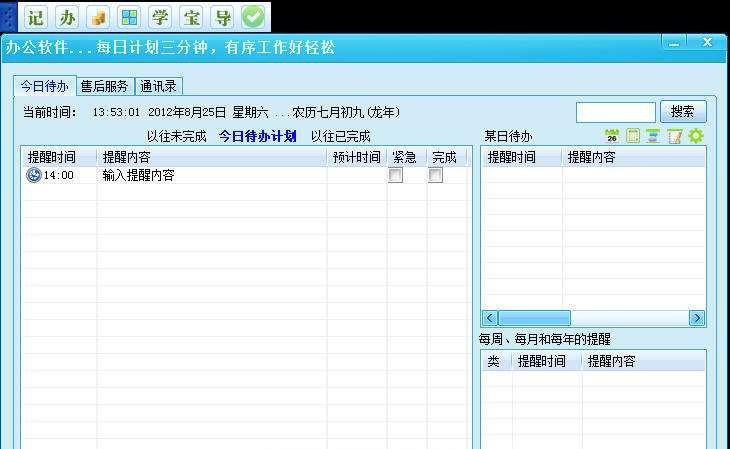Click the 提醒内容 header in today's table

[x=212, y=157]
